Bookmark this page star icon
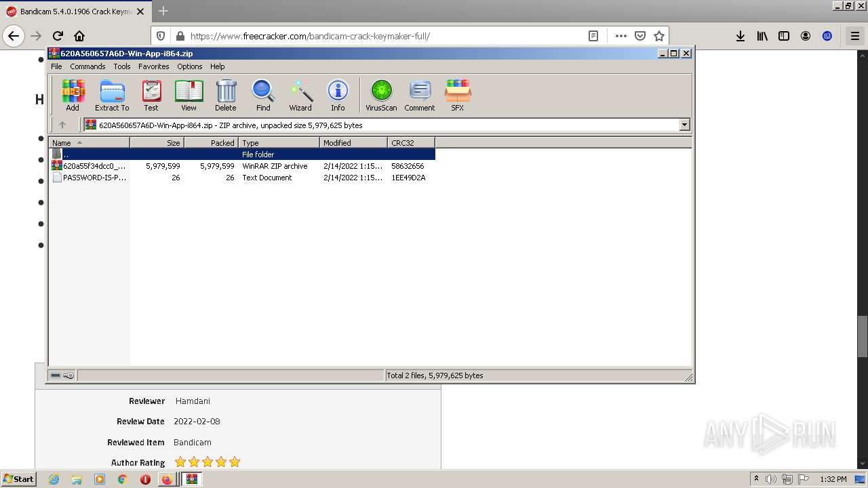This screenshot has width=868, height=488. pyautogui.click(x=658, y=36)
